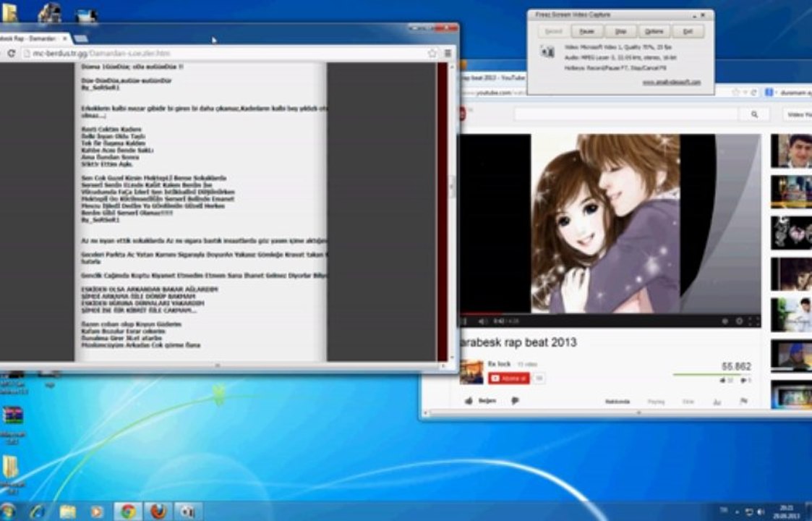
Task: Select the YouTube tab in Firefox
Action: 493,77
